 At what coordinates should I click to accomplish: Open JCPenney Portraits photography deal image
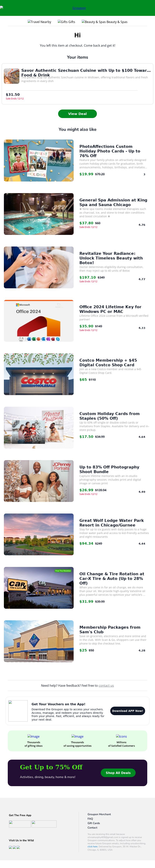39,481
